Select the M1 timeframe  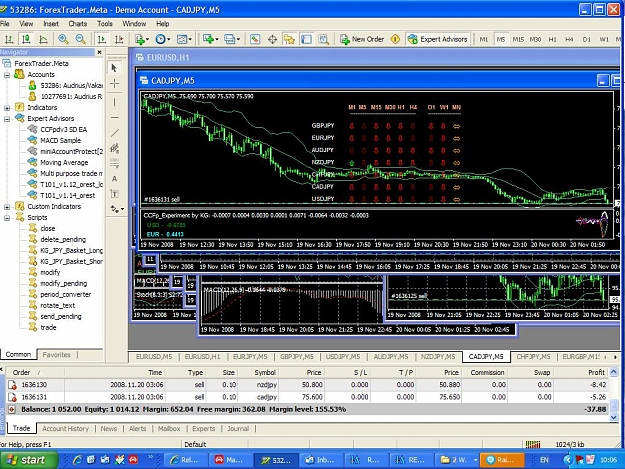click(x=483, y=39)
